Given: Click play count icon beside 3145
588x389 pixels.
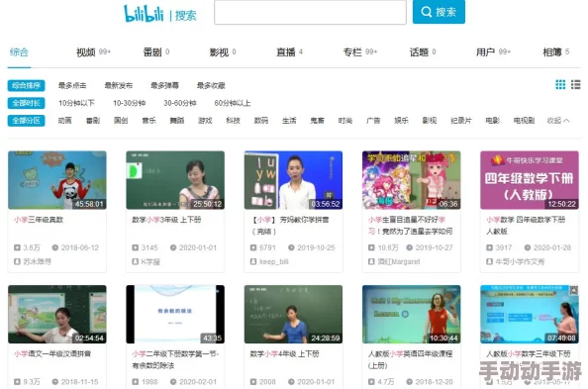Looking at the screenshot, I should click(135, 247).
